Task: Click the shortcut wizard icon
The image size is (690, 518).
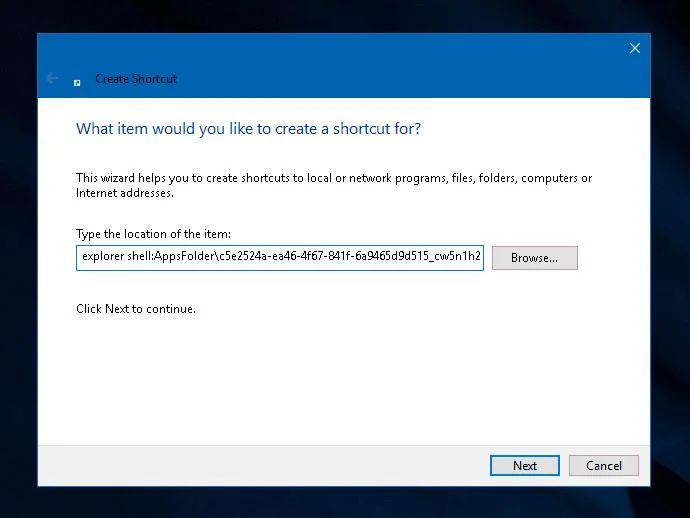Action: pos(77,83)
